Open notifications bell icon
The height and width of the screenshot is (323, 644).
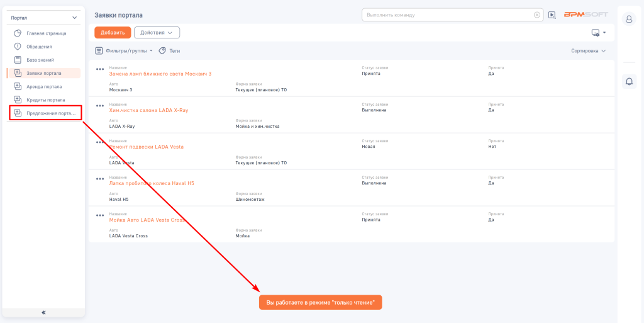point(629,81)
